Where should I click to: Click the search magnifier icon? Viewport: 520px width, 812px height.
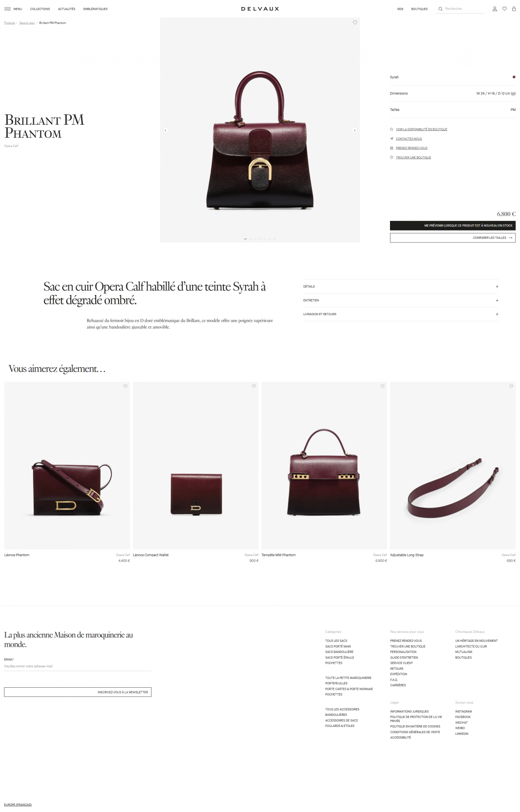click(x=440, y=9)
